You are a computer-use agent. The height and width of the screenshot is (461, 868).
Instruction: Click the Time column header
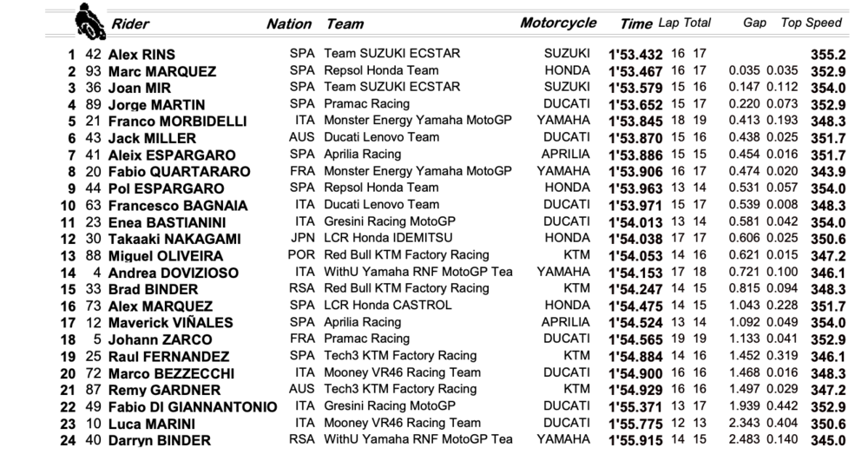pos(636,23)
